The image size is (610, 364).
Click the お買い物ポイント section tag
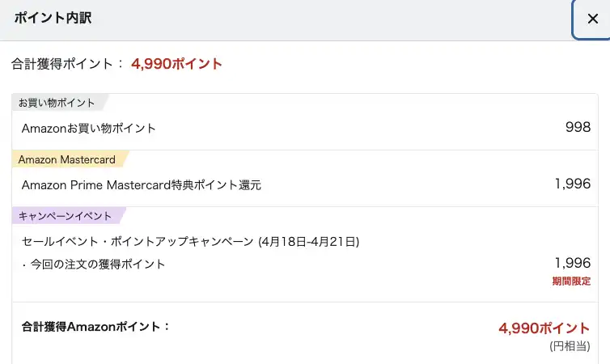click(57, 103)
